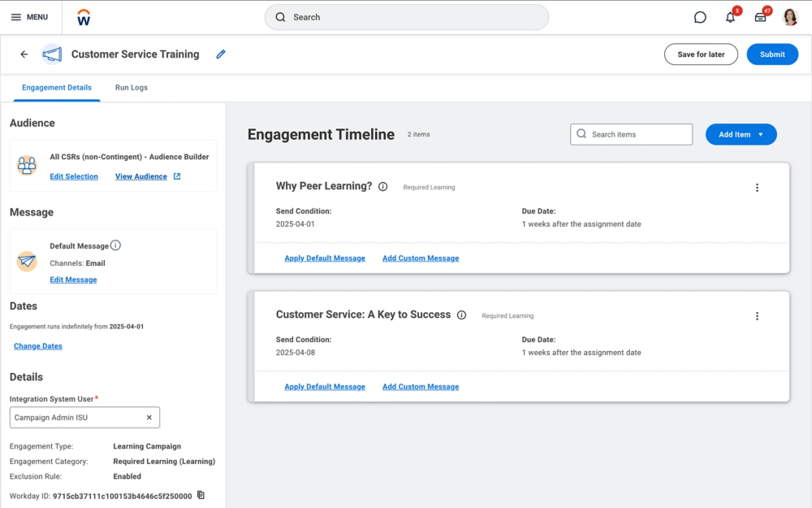812x508 pixels.
Task: Open options menu for Why Peer Learning
Action: click(757, 188)
